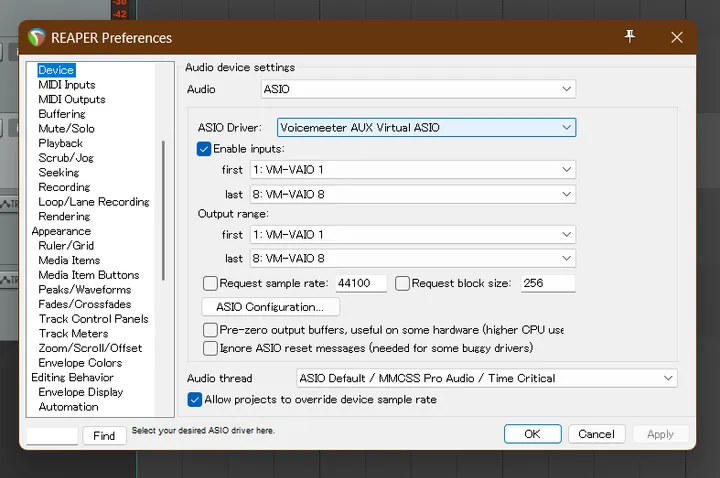
Task: Select MIDI Inputs in the preferences tree
Action: [67, 85]
